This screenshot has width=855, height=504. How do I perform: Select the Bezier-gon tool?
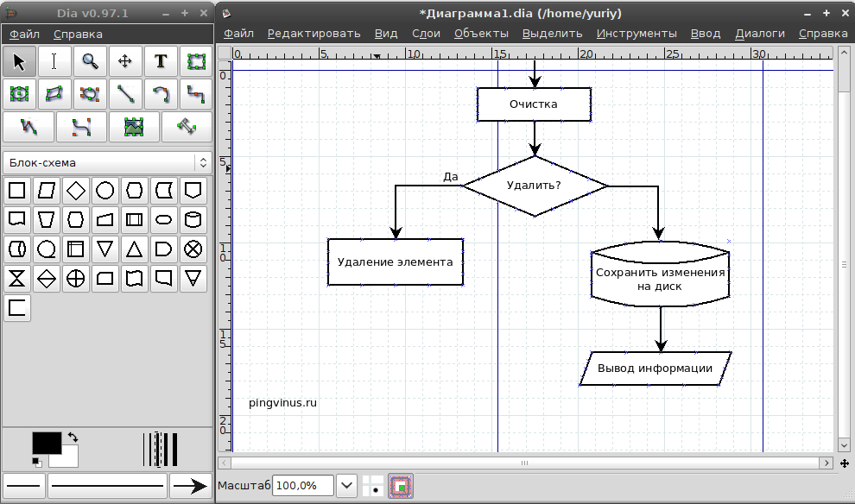pyautogui.click(x=90, y=94)
